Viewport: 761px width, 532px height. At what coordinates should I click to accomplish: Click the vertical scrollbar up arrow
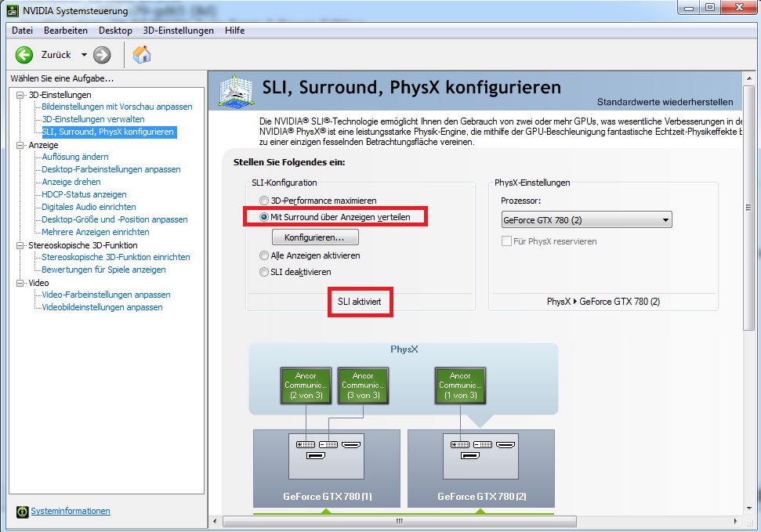pyautogui.click(x=749, y=78)
